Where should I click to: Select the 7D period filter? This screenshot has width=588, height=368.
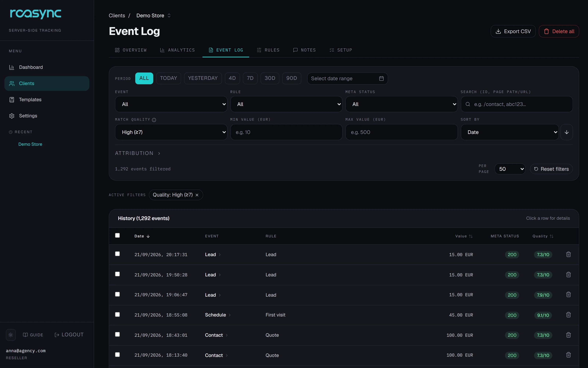pos(250,78)
